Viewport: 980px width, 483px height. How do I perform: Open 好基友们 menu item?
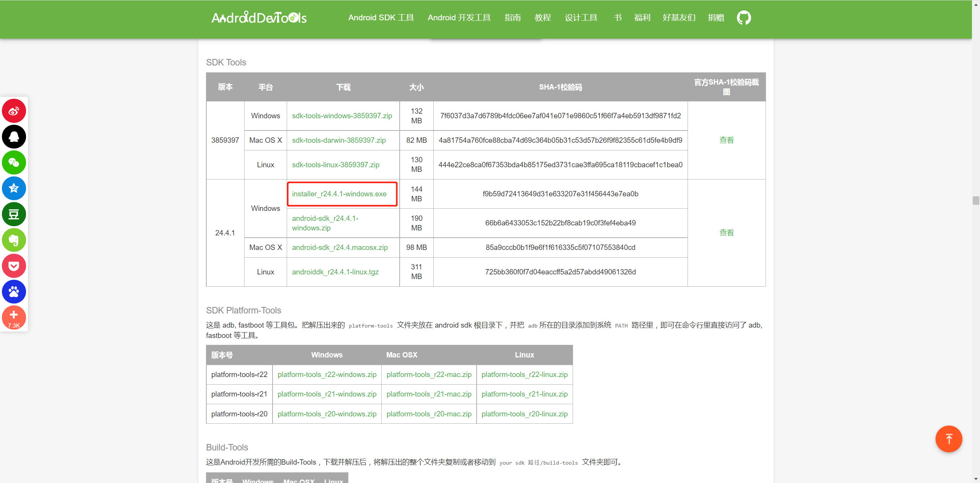pos(679,18)
